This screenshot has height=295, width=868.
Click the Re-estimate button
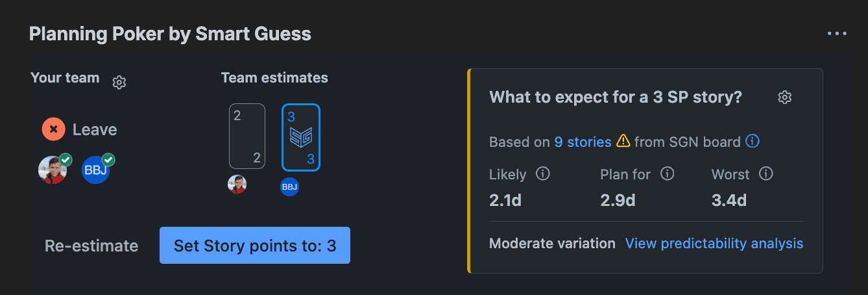pyautogui.click(x=91, y=246)
